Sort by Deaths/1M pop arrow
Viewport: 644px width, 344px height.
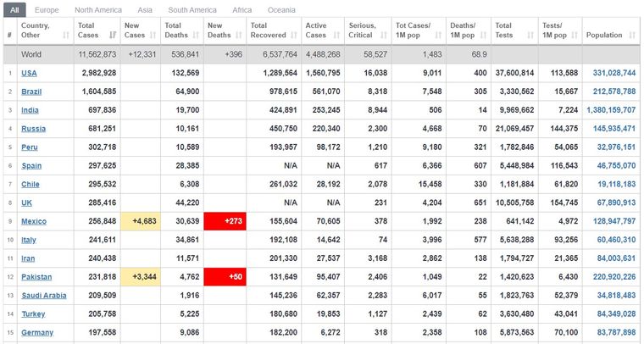pos(483,36)
